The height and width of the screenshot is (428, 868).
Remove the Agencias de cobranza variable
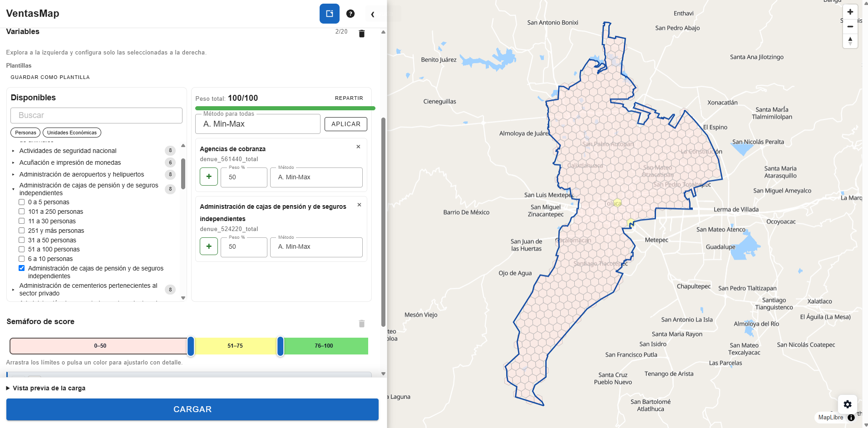(x=358, y=147)
